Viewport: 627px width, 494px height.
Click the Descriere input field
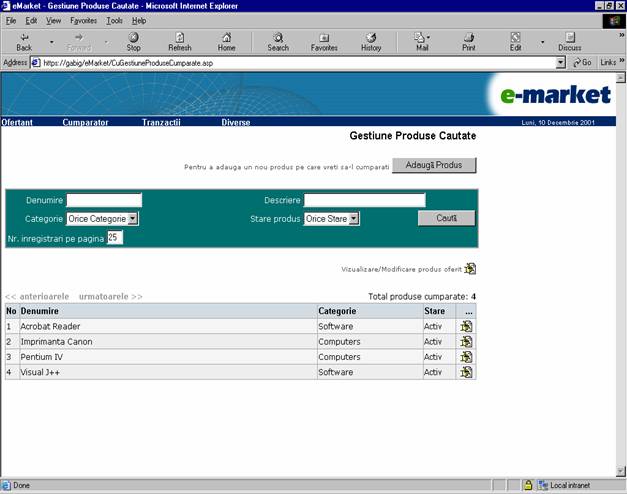(x=364, y=200)
